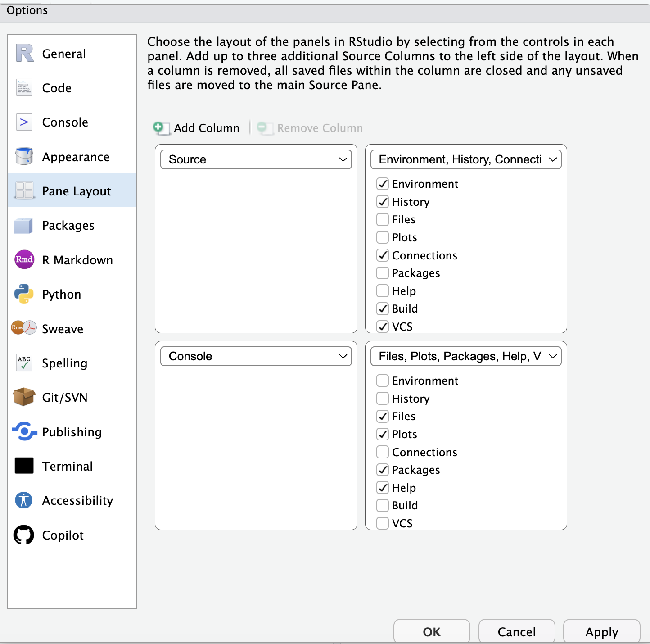Click the Terminal black square icon
The width and height of the screenshot is (650, 644).
(x=23, y=466)
